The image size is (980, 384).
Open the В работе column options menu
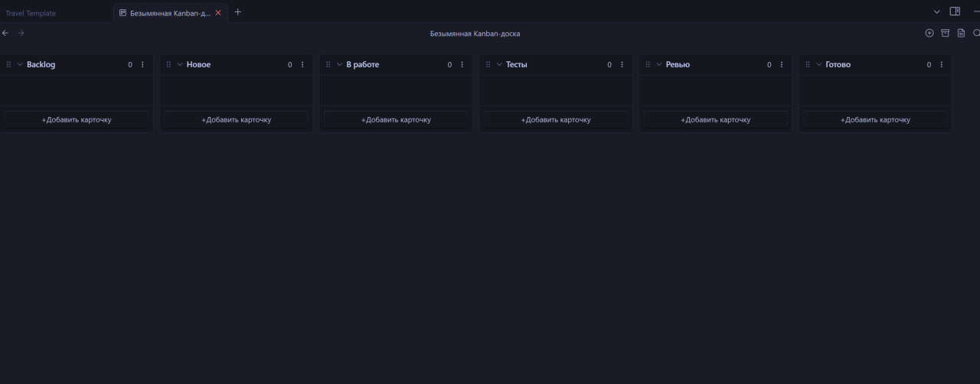point(462,65)
